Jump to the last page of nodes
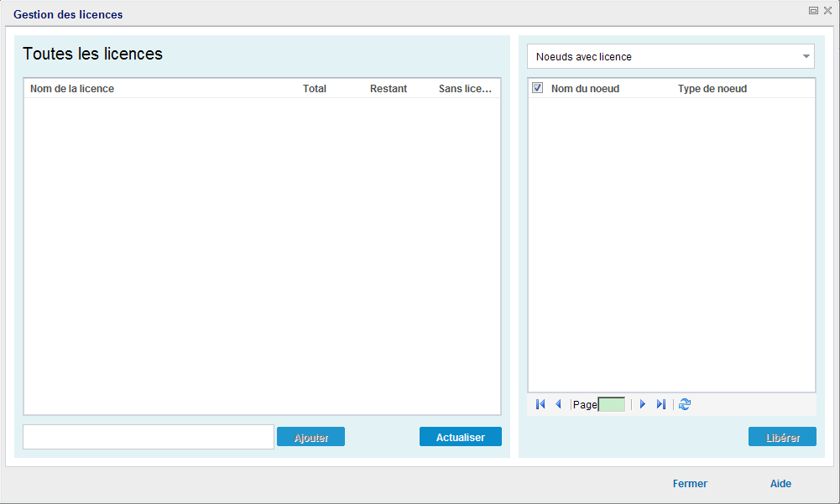This screenshot has height=504, width=840. 660,404
